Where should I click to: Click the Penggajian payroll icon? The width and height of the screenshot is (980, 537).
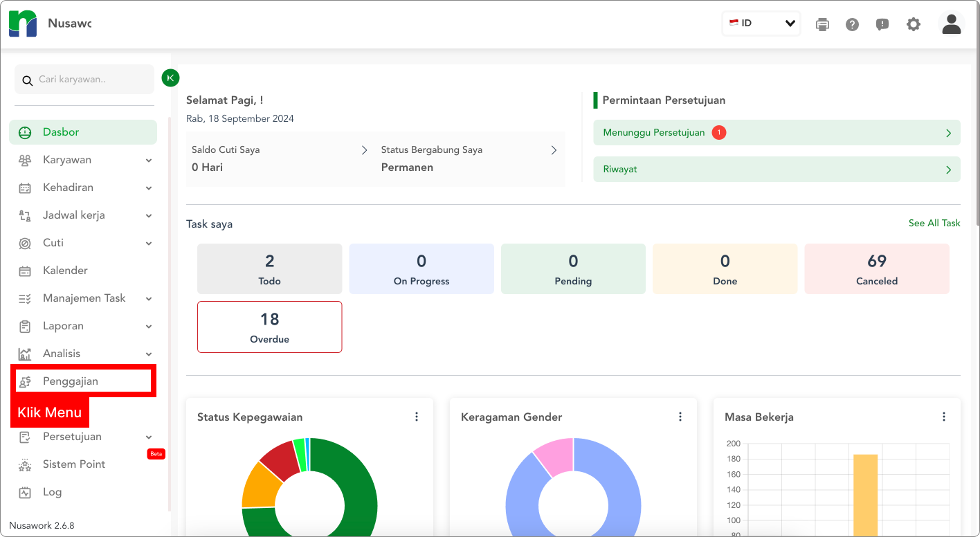25,381
